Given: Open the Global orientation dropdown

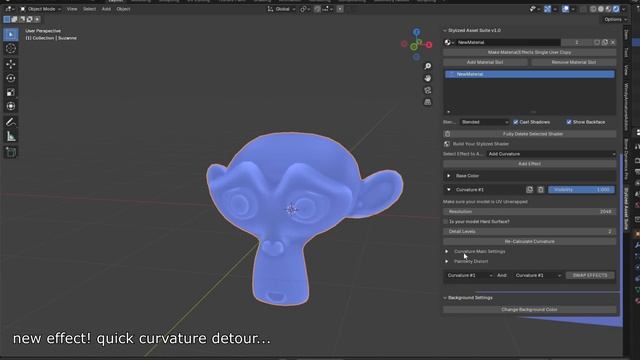Looking at the screenshot, I should pos(281,9).
